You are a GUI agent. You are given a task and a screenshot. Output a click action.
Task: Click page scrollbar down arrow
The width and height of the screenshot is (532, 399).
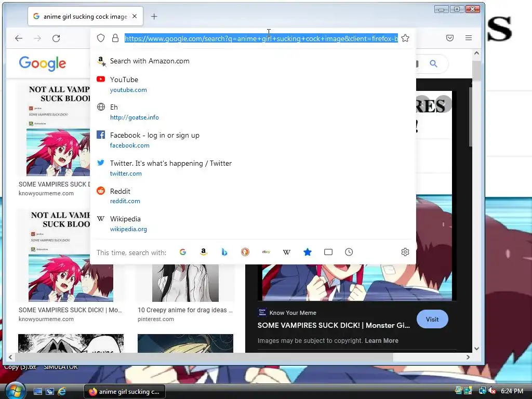click(x=476, y=349)
